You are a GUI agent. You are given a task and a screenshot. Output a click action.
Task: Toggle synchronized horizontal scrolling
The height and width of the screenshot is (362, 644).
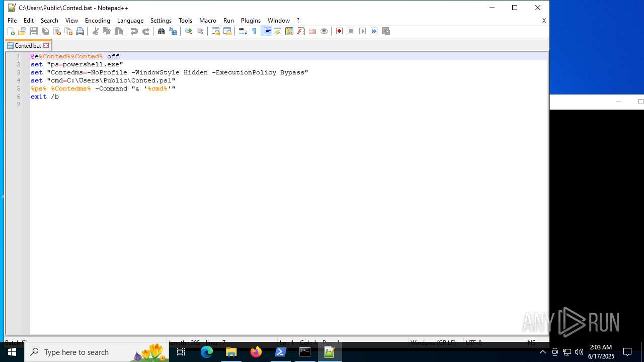click(227, 31)
